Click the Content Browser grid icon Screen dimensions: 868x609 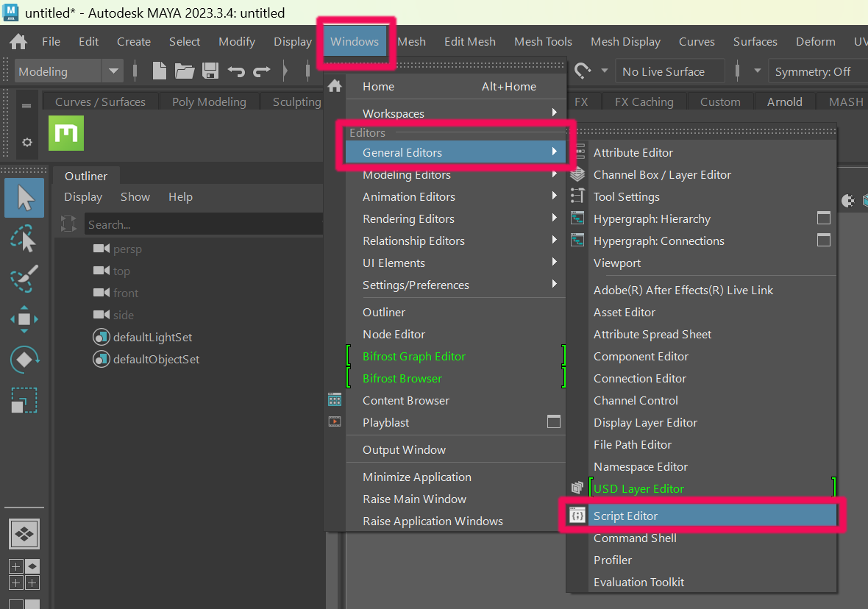335,399
